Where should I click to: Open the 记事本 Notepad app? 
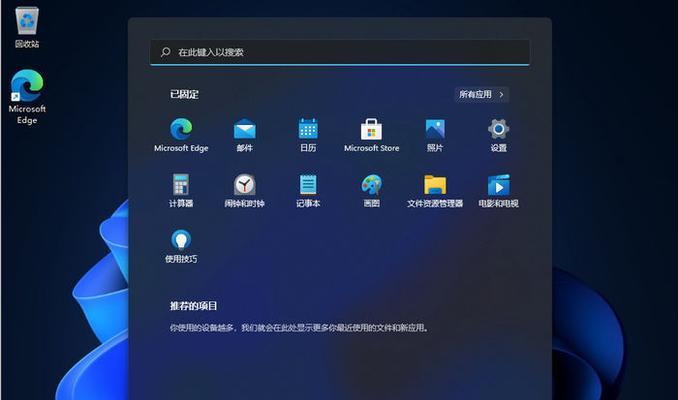[x=308, y=190]
